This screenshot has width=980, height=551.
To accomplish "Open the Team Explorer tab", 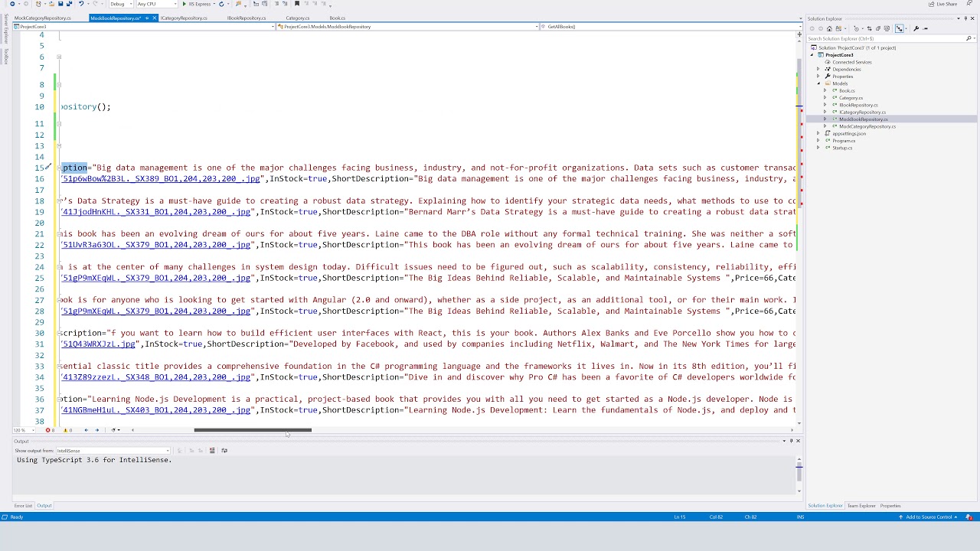I will 861,506.
